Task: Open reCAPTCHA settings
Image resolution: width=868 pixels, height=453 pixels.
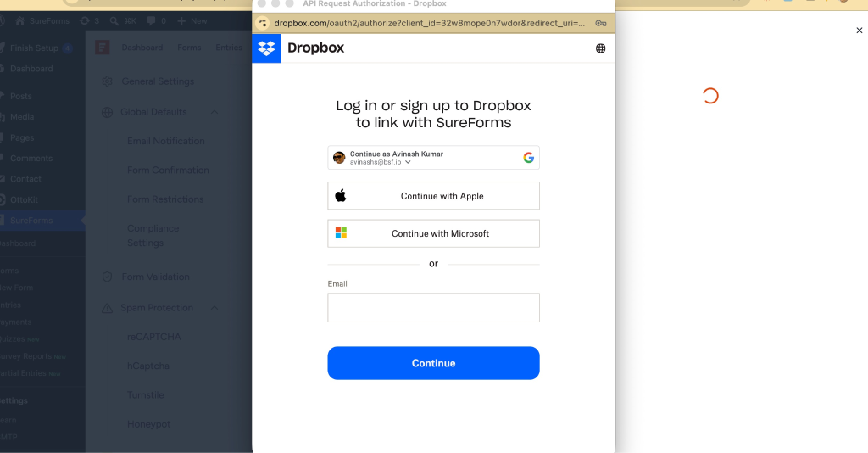Action: (x=154, y=337)
